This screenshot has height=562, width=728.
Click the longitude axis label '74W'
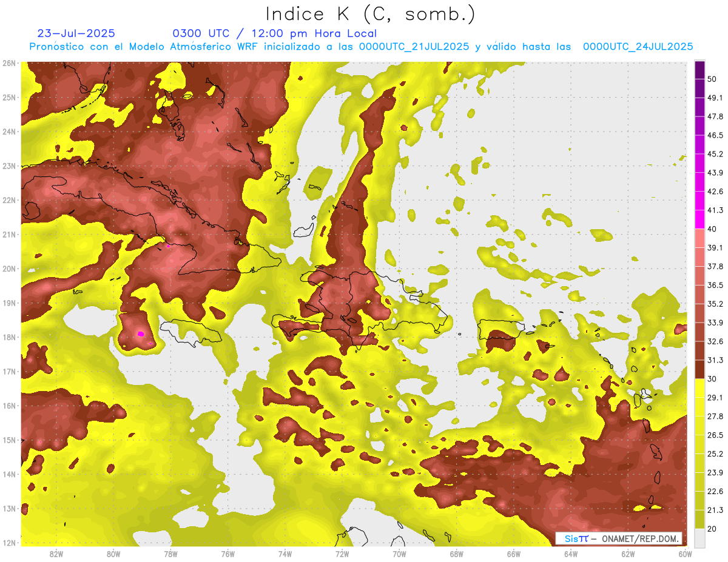pyautogui.click(x=285, y=554)
